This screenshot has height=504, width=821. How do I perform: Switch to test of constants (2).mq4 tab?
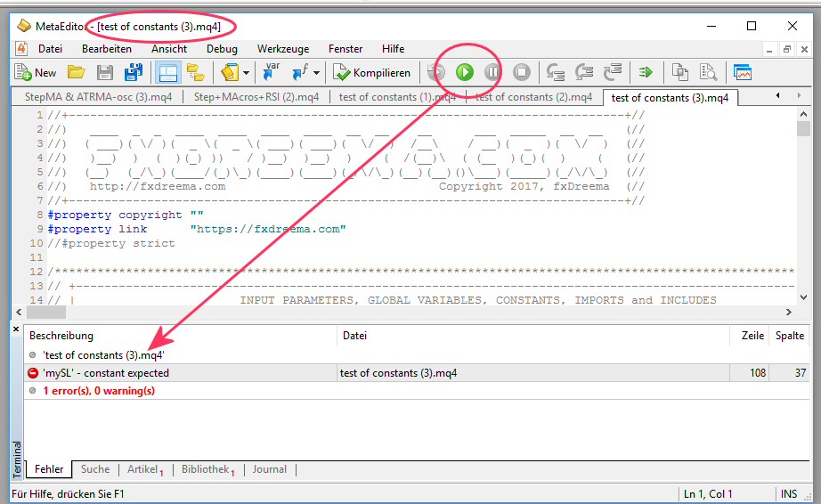click(534, 97)
